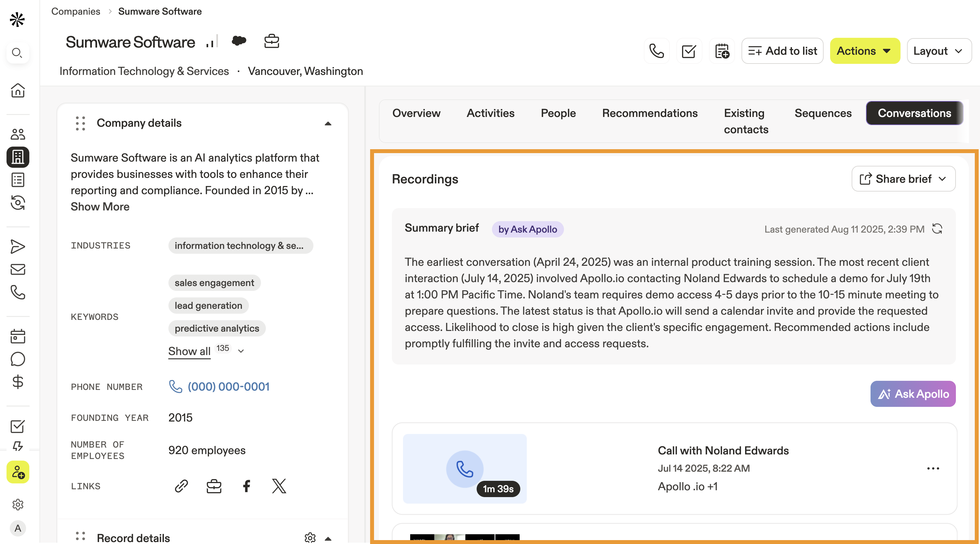980x544 pixels.
Task: Click Show More in the company description
Action: click(100, 207)
